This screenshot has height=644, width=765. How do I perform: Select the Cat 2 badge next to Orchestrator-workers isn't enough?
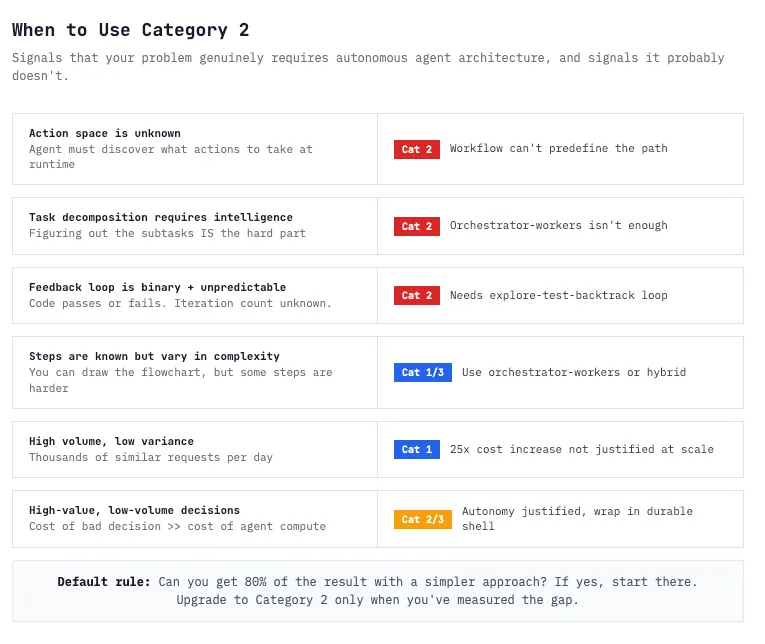point(417,226)
